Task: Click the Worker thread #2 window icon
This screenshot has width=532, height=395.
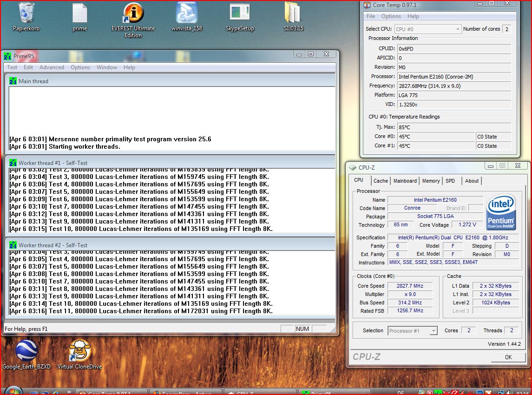Action: tap(13, 245)
